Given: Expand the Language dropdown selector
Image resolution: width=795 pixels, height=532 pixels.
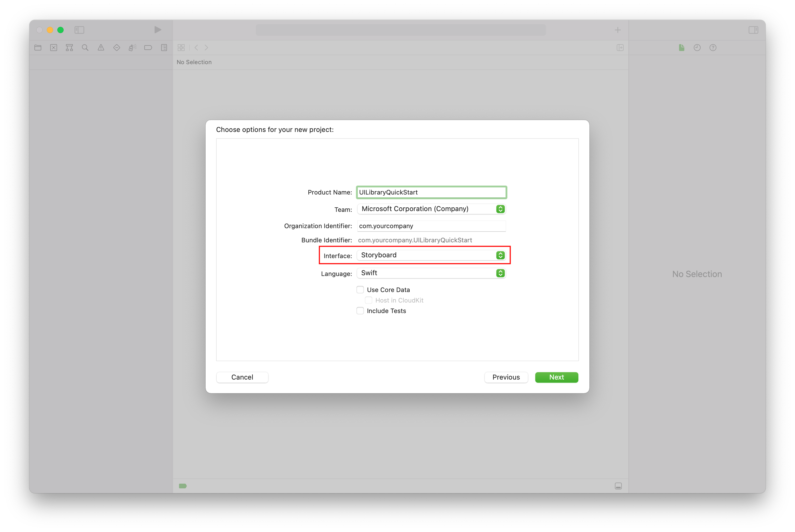Looking at the screenshot, I should [x=501, y=273].
